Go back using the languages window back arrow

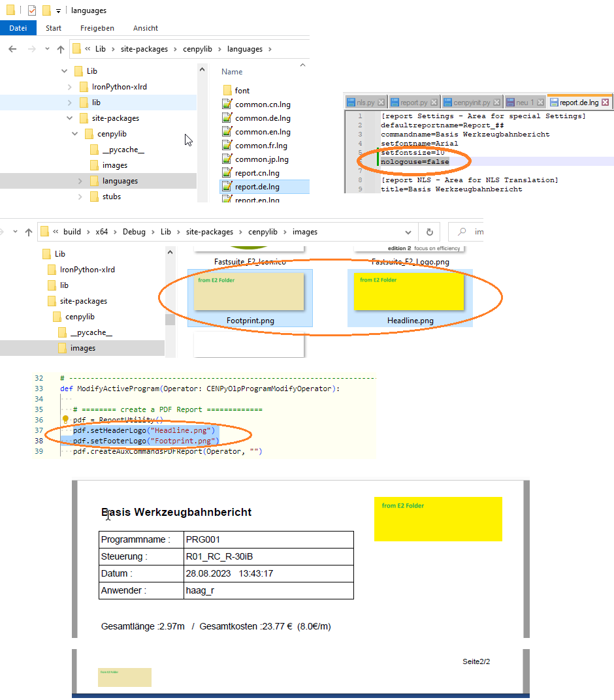[12, 49]
